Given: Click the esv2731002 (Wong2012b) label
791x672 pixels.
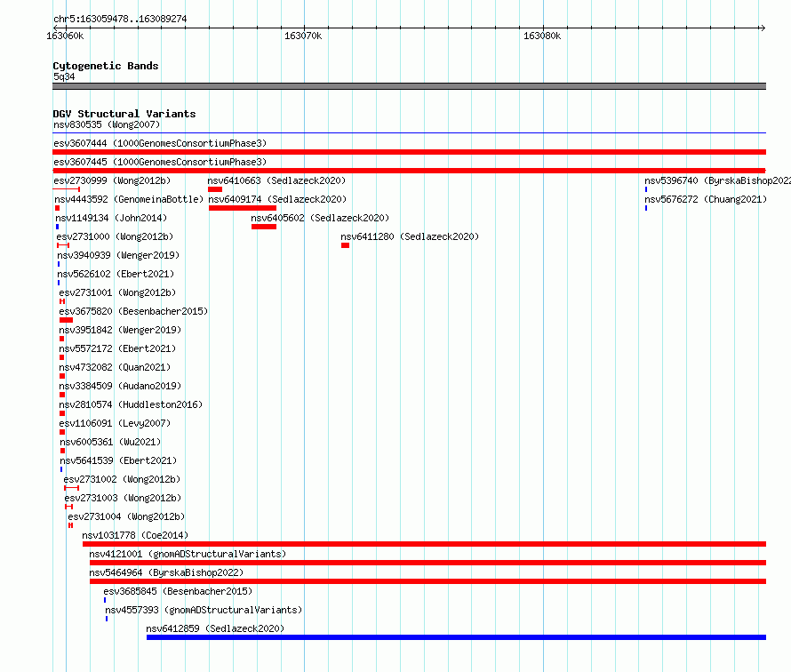Looking at the screenshot, I should click(122, 479).
